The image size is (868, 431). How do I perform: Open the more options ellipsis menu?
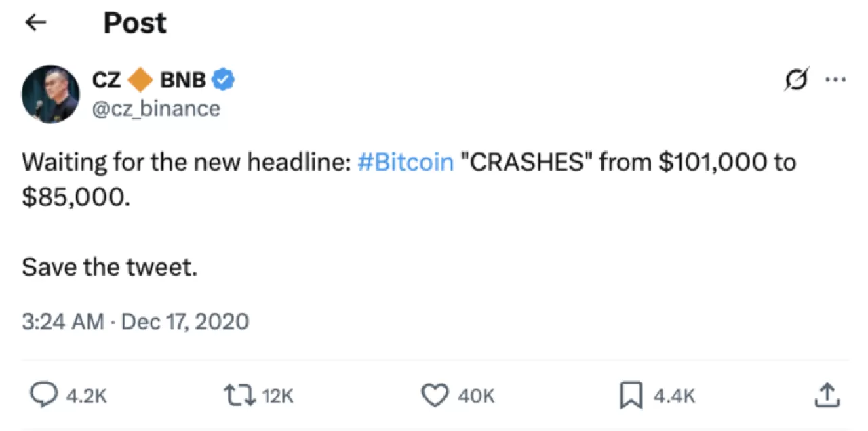835,79
